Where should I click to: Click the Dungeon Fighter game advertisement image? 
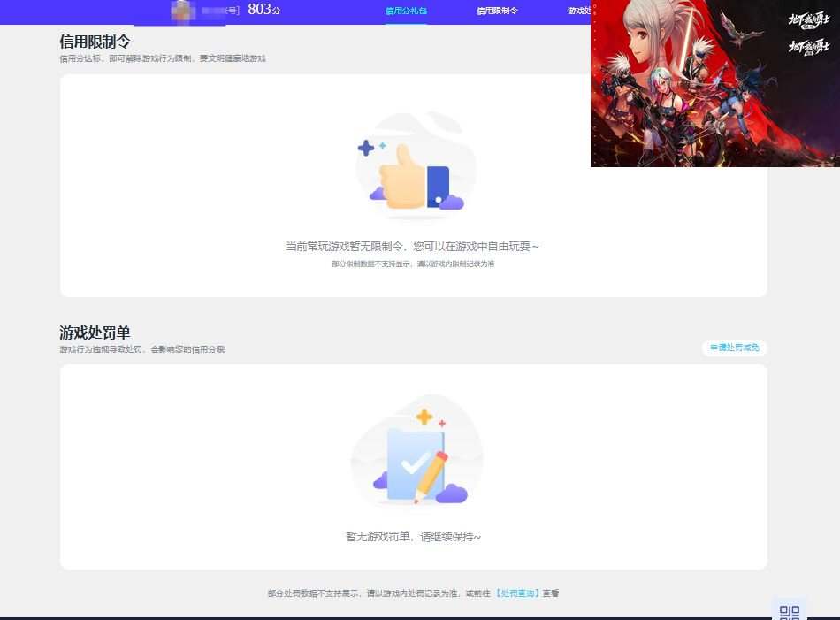pyautogui.click(x=715, y=84)
